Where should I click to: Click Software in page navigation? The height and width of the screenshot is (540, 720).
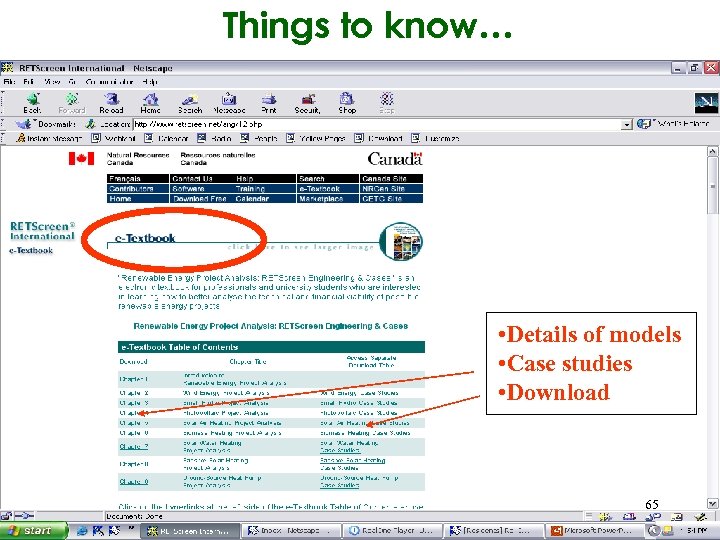[x=188, y=189]
